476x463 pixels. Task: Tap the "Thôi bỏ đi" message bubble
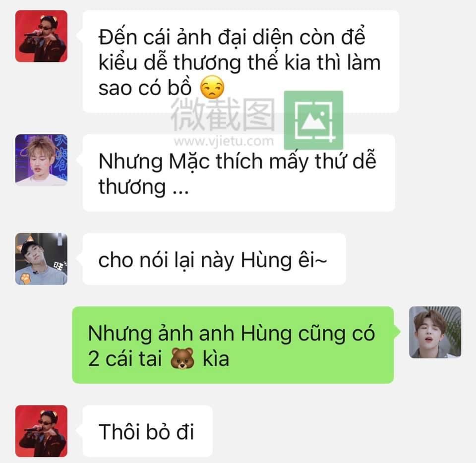147,431
